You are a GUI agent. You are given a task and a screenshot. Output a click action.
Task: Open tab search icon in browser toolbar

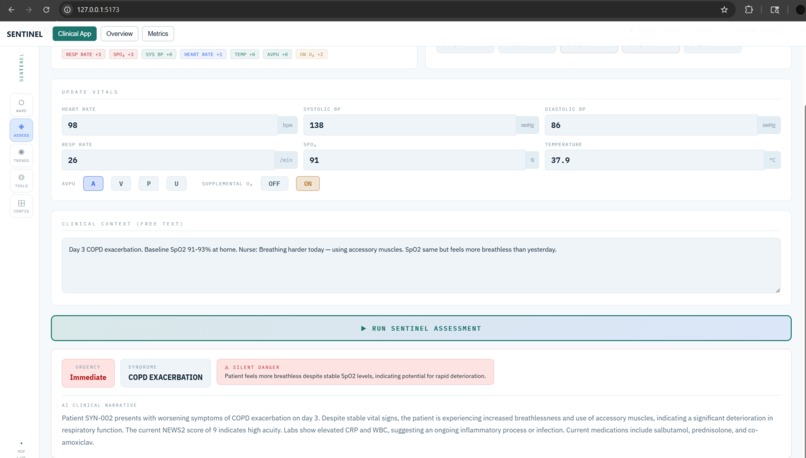[x=775, y=10]
